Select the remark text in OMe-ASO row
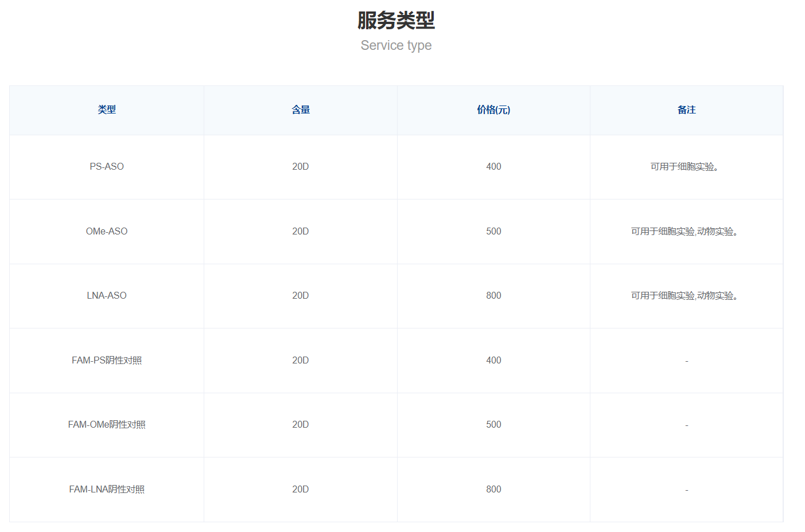805x532 pixels. pos(685,231)
